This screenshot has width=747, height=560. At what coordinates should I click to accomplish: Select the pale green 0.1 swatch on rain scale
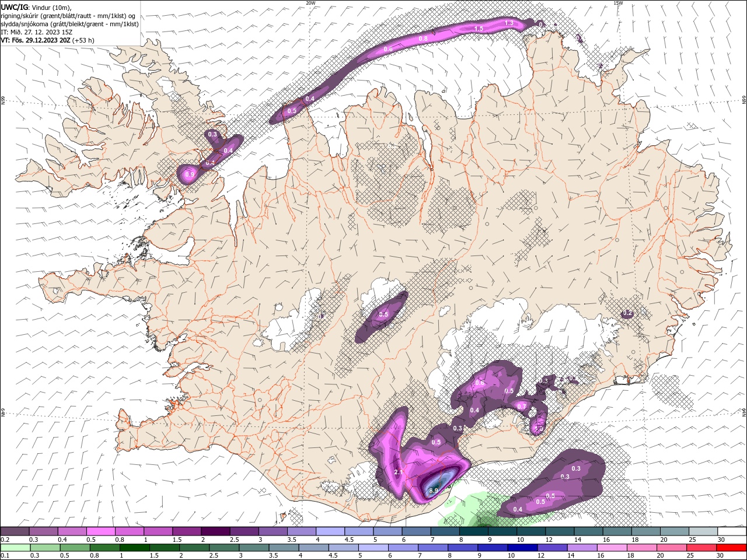[15, 547]
